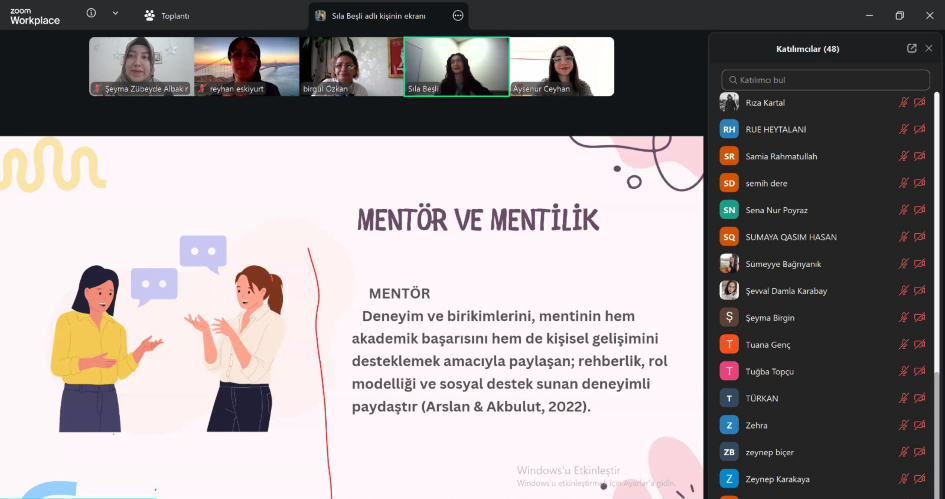The height and width of the screenshot is (499, 945).
Task: Click Zeynep Karakaya camera-off icon
Action: [920, 479]
